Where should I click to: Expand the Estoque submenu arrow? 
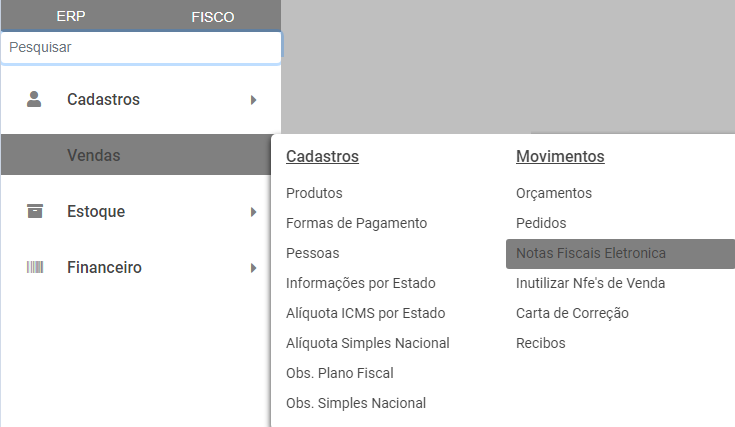pos(254,212)
